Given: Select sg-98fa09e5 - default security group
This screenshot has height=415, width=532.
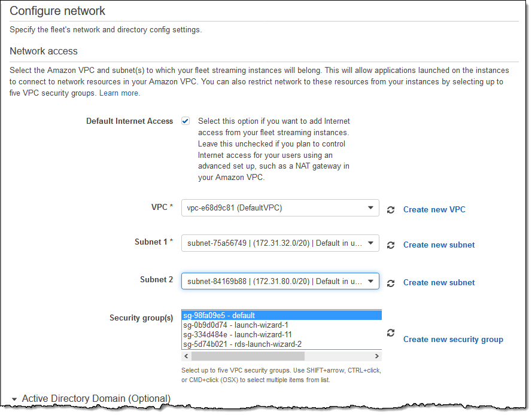Looking at the screenshot, I should [x=281, y=315].
